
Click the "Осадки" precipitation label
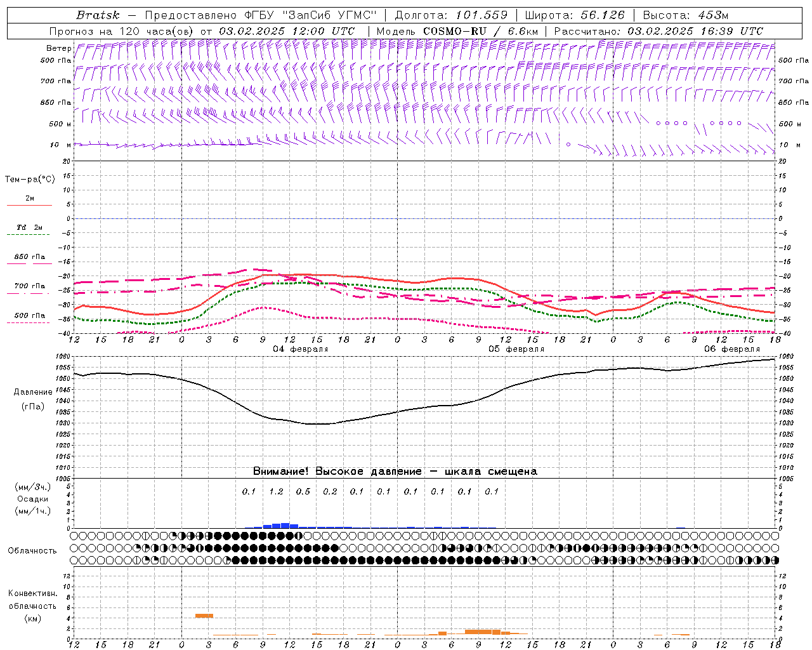coord(33,499)
